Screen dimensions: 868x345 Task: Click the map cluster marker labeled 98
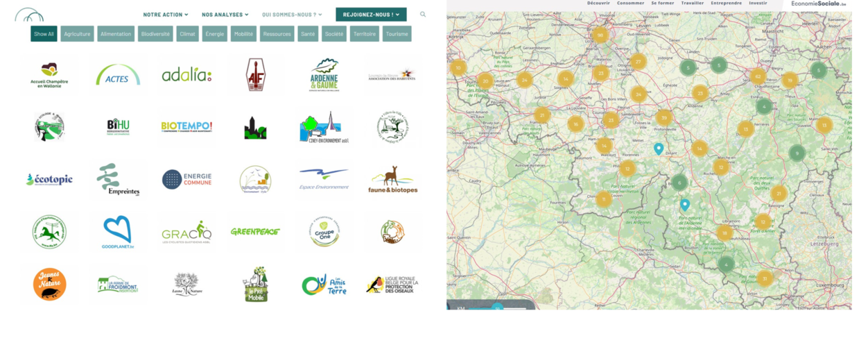(x=600, y=35)
